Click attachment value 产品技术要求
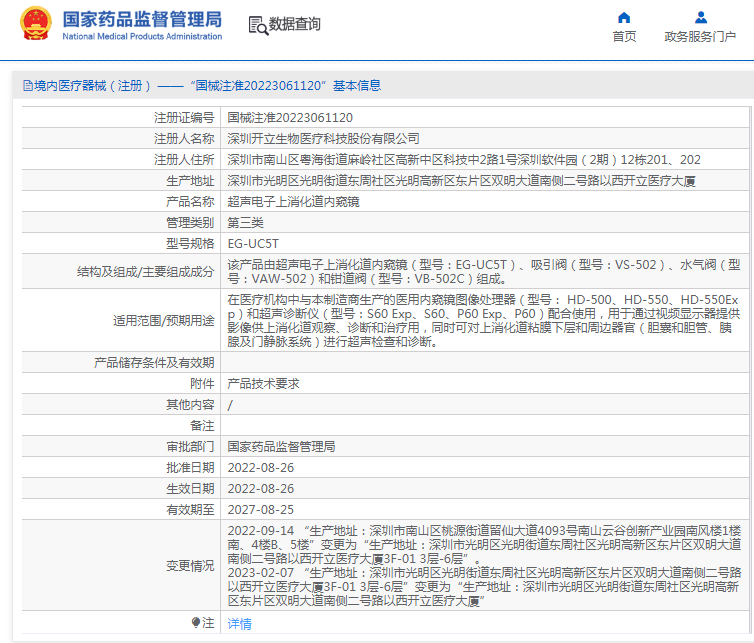 (x=264, y=384)
